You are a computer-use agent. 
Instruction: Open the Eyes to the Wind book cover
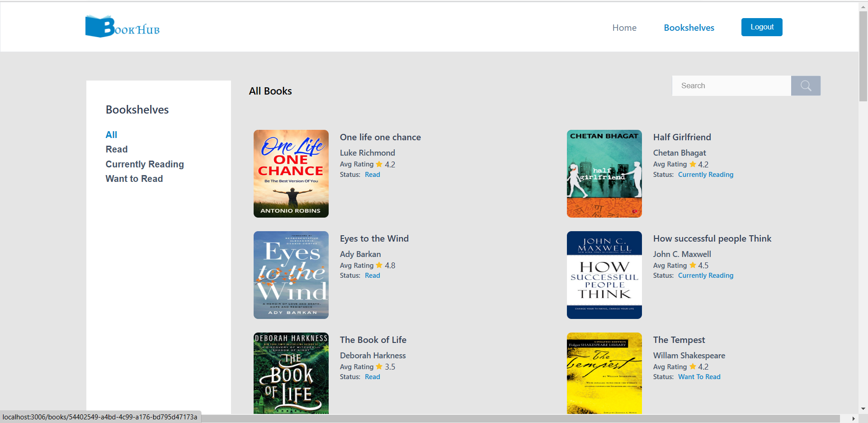coord(291,275)
